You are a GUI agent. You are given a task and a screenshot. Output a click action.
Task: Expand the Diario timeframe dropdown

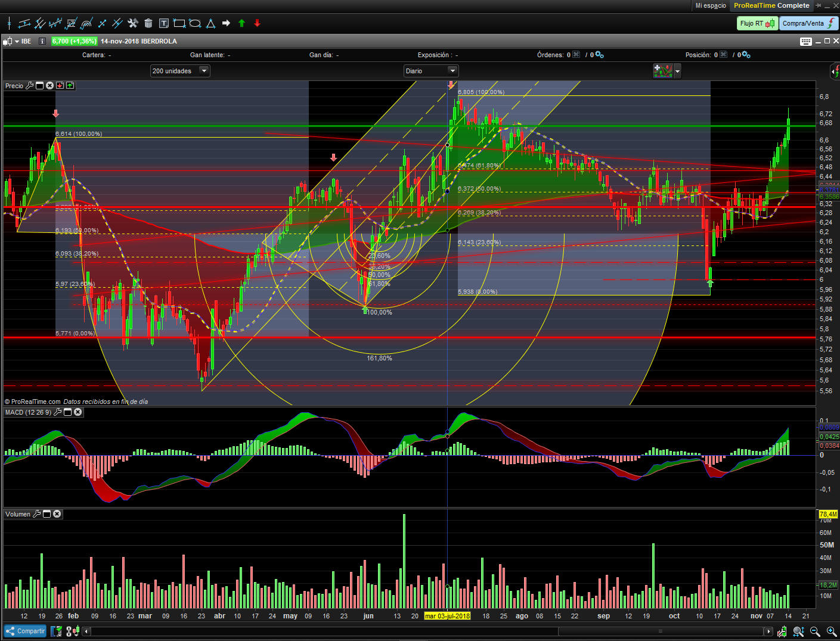pos(452,71)
